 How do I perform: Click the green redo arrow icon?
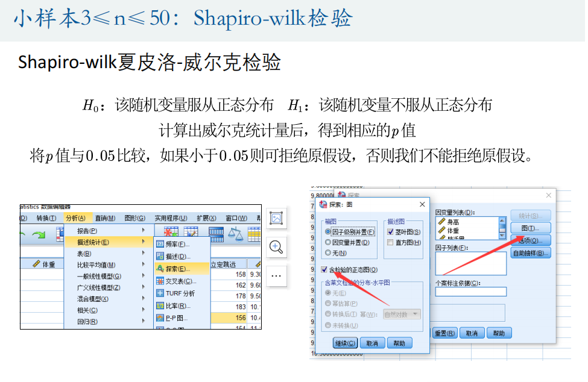click(x=38, y=234)
